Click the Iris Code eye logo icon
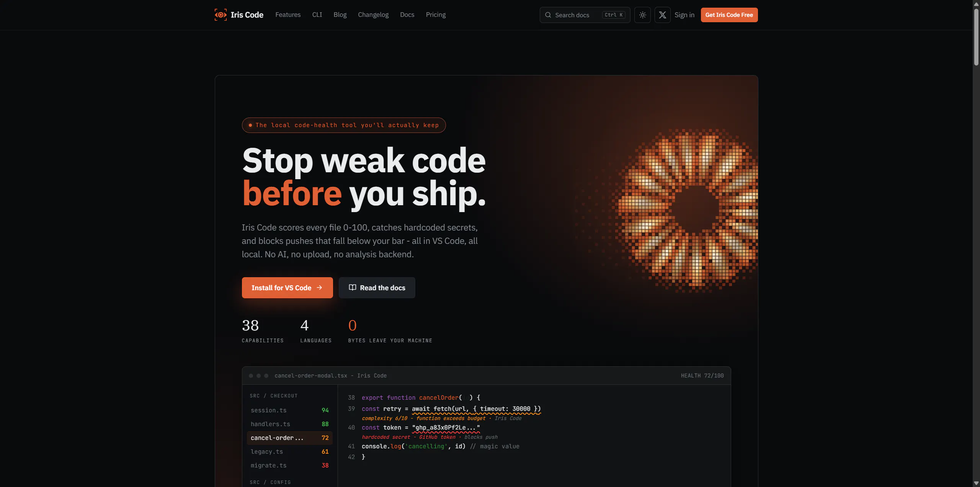This screenshot has height=487, width=980. (220, 15)
